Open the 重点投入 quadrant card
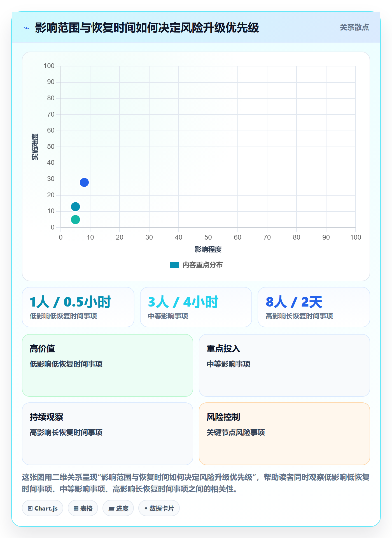 point(284,365)
